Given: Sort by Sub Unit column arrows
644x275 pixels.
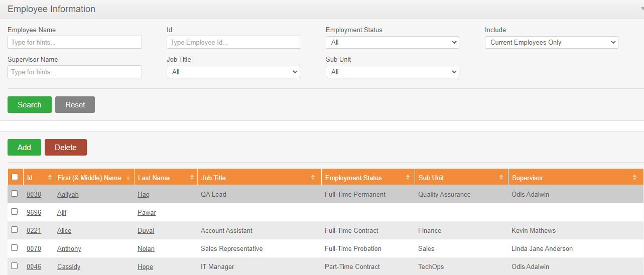Looking at the screenshot, I should click(501, 178).
